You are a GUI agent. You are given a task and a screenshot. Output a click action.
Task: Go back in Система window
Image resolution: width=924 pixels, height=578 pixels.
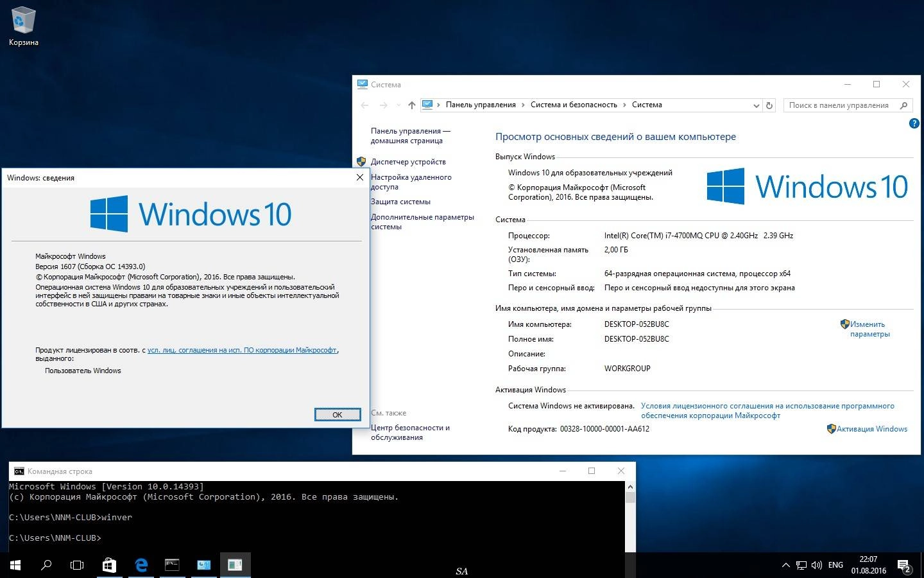365,105
